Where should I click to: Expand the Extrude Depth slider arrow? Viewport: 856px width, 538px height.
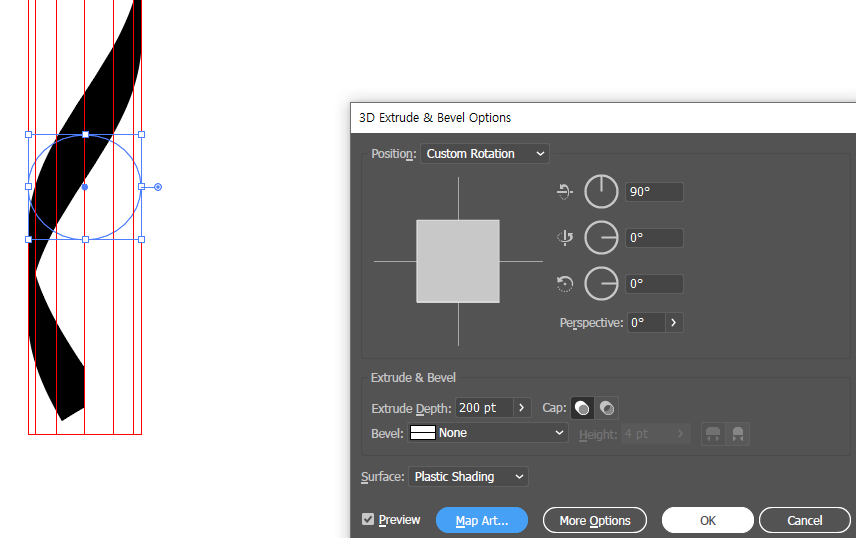pyautogui.click(x=522, y=408)
